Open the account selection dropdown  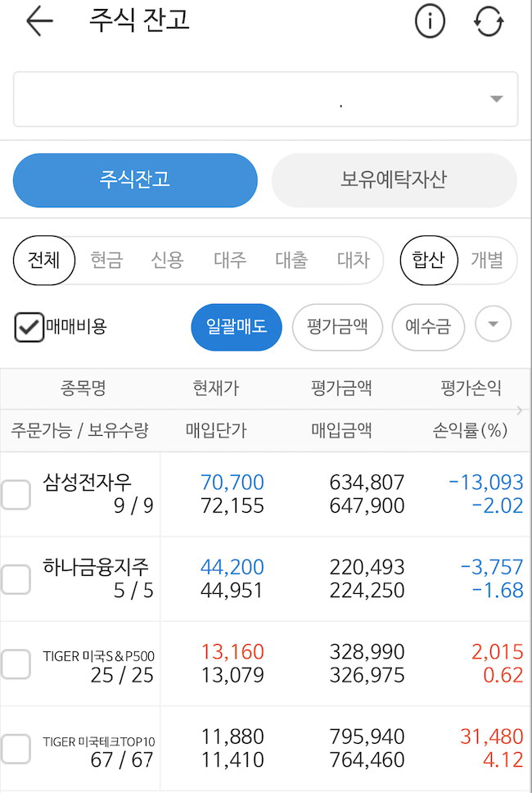point(496,99)
